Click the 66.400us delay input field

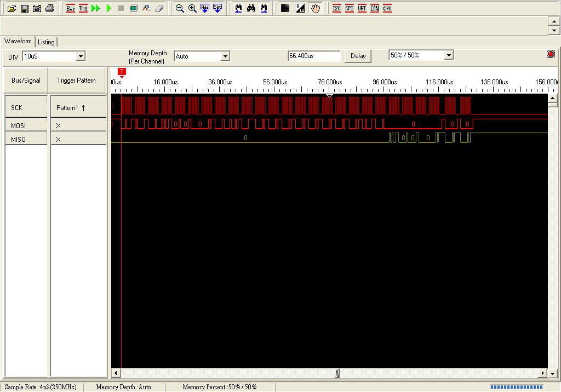[314, 56]
